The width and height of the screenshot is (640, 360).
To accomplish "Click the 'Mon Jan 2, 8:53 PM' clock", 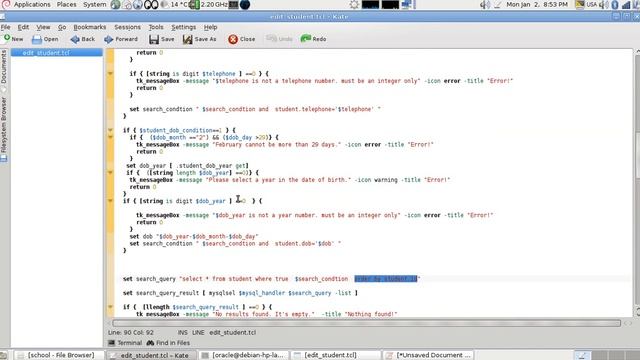I will point(537,4).
